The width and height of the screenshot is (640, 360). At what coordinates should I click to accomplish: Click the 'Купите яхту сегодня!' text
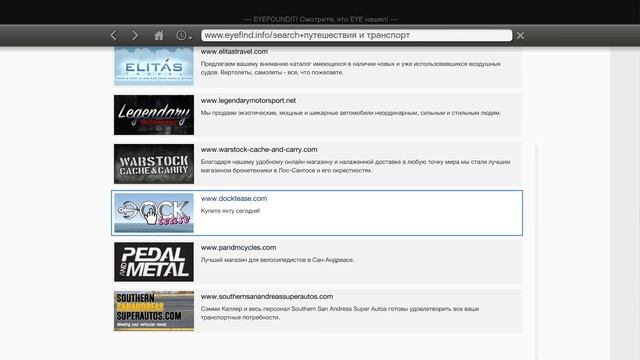pyautogui.click(x=230, y=211)
